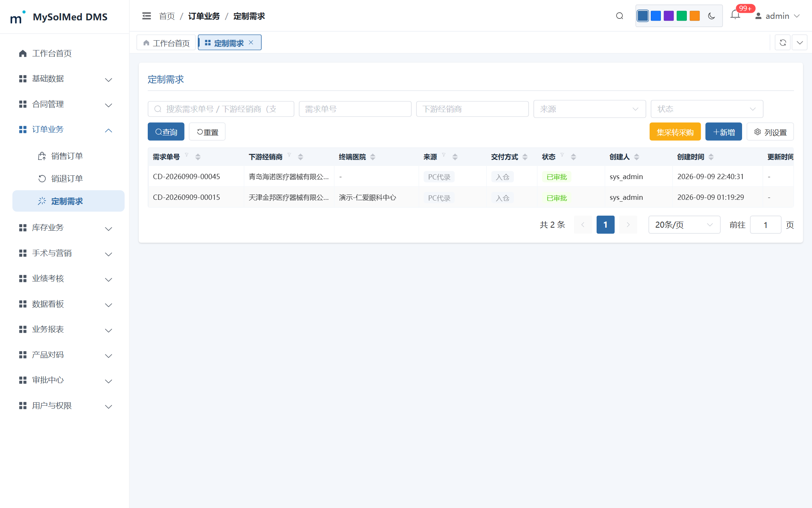This screenshot has height=508, width=812.
Task: Click the filter icon on 需求单号 column
Action: coord(186,155)
